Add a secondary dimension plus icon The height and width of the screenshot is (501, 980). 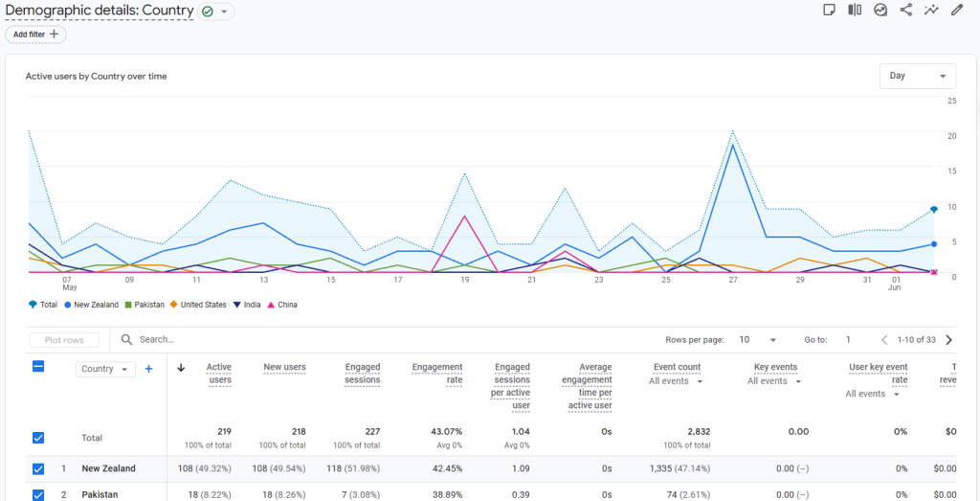click(148, 369)
